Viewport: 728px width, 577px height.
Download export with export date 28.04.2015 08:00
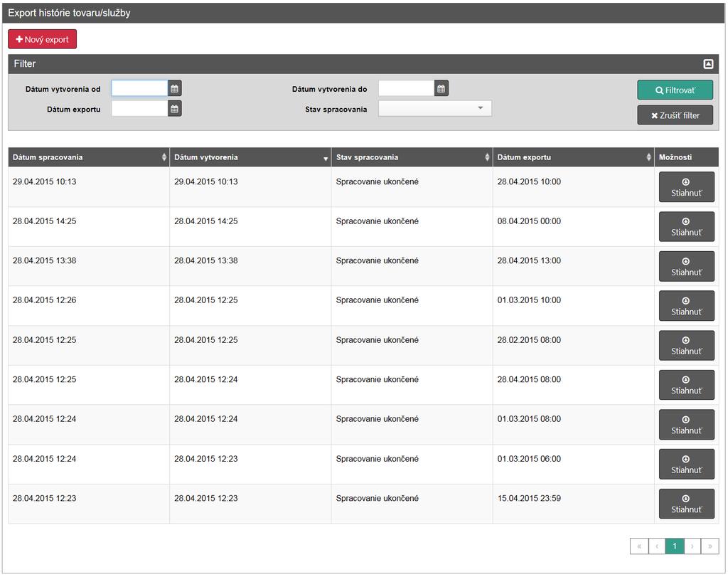686,385
